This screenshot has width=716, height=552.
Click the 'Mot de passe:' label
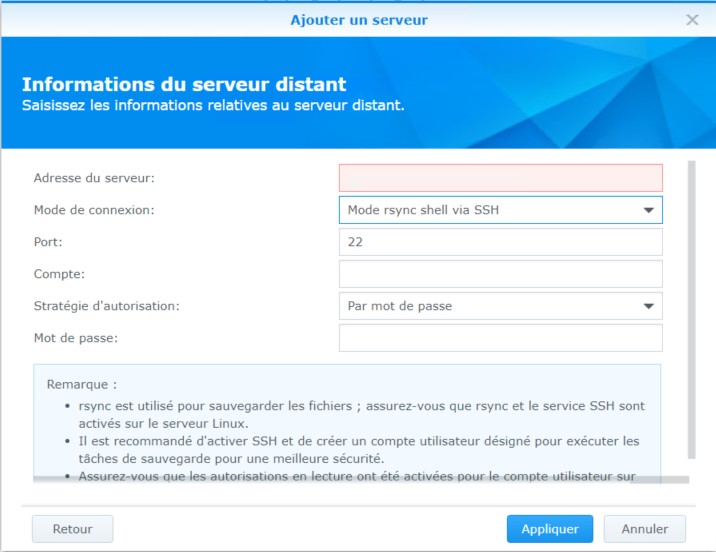76,338
